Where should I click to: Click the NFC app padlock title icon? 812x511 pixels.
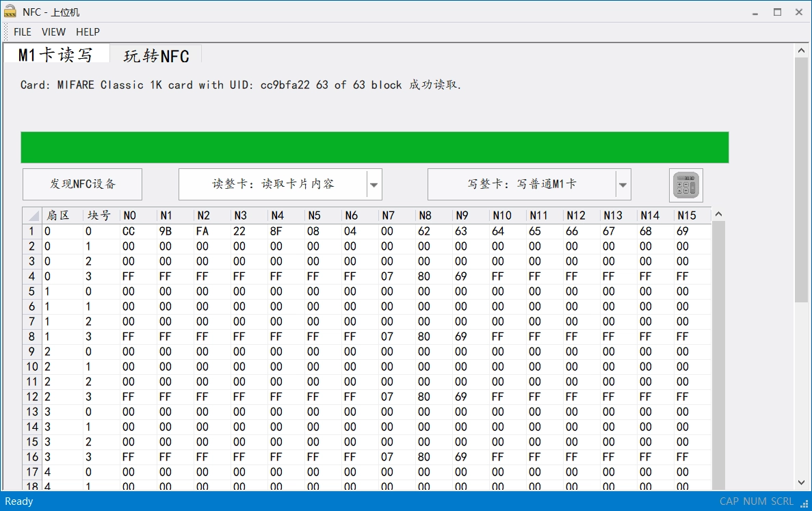[x=10, y=12]
